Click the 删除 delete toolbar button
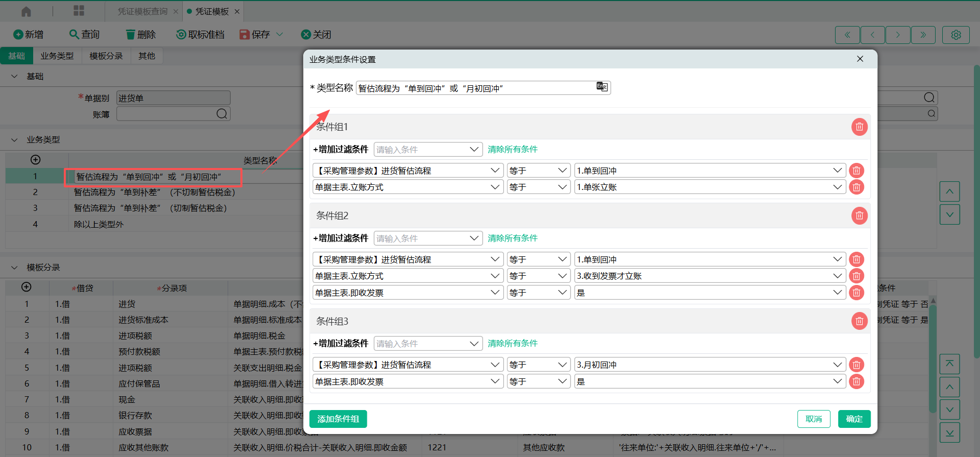Screen dimensions: 980x457 point(141,34)
